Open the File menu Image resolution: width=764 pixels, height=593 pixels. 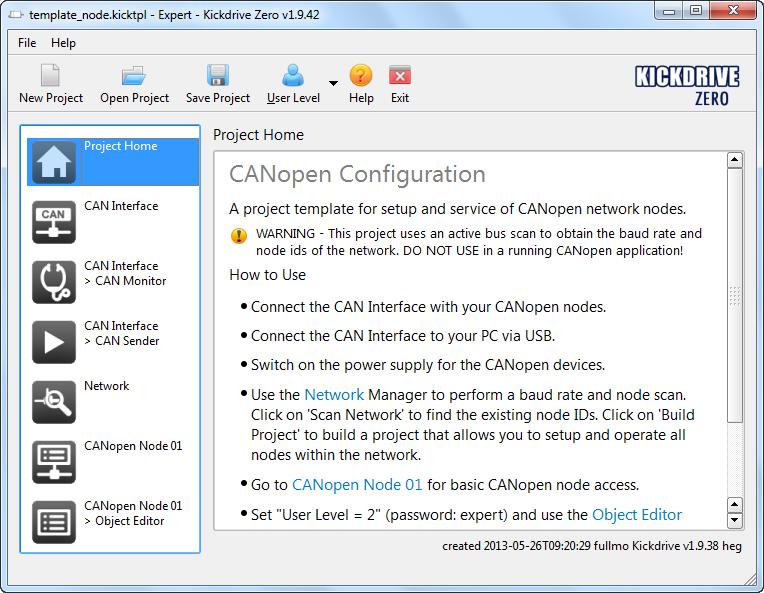(27, 43)
